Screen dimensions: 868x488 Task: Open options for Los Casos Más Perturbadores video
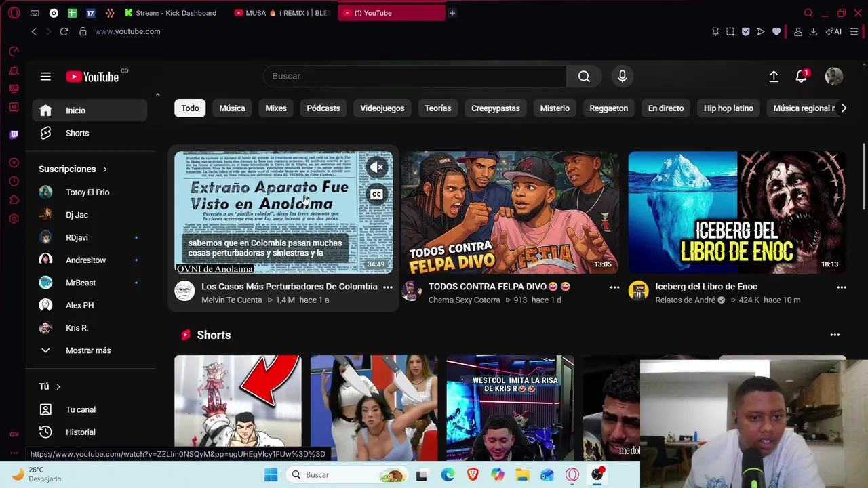(388, 287)
